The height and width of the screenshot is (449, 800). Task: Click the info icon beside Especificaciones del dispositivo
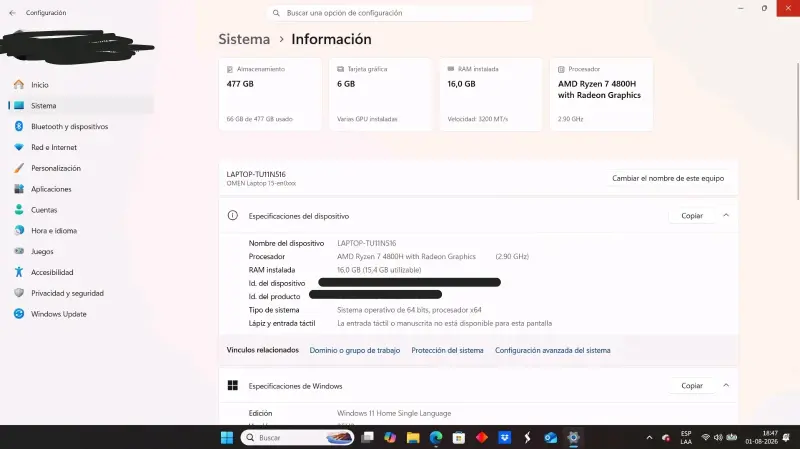233,216
